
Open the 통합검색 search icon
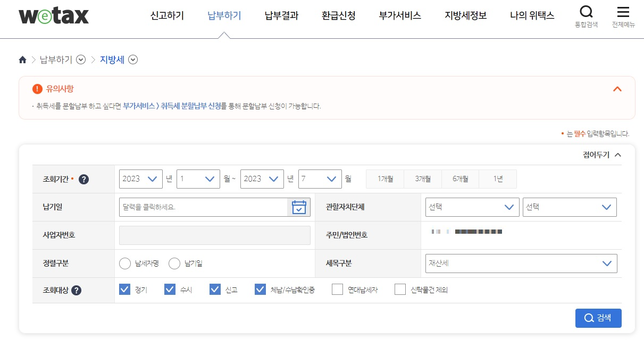point(586,12)
